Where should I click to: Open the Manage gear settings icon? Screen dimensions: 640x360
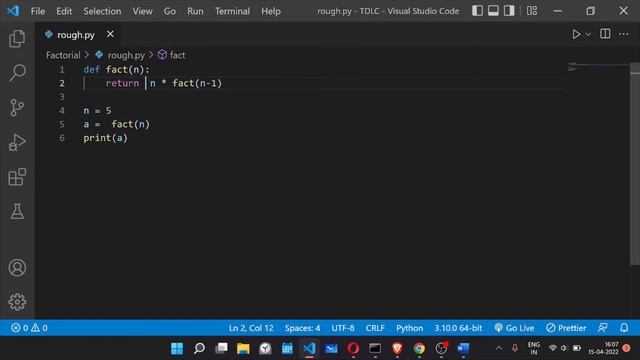coord(17,302)
